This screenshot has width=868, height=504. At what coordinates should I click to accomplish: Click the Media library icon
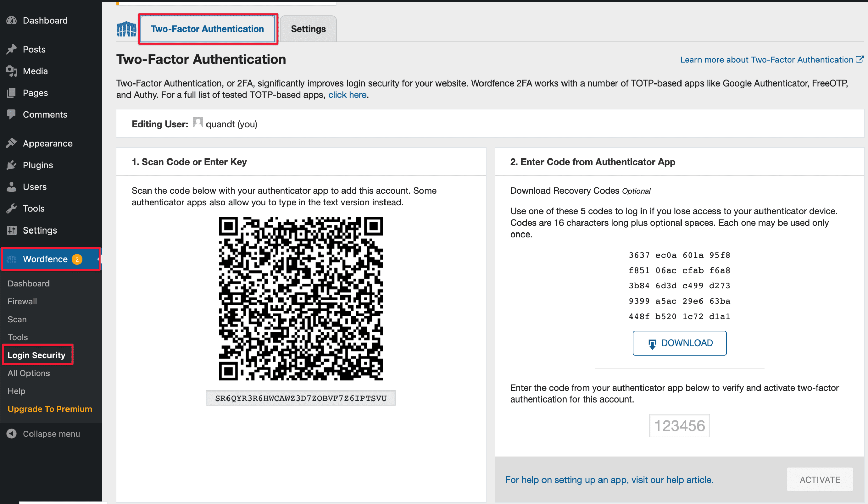12,71
